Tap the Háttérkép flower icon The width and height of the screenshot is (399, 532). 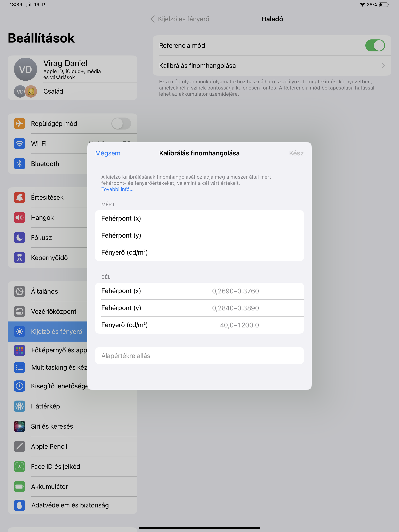pyautogui.click(x=20, y=406)
